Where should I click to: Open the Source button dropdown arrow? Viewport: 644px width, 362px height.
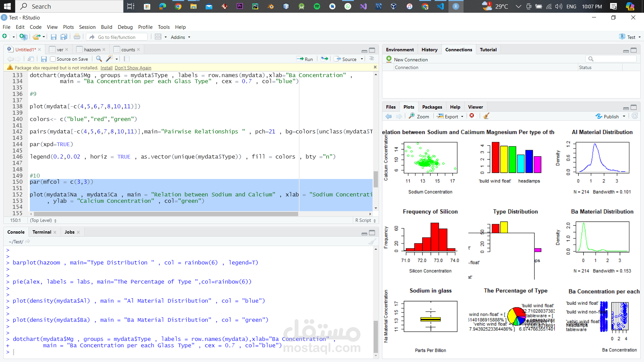(362, 59)
